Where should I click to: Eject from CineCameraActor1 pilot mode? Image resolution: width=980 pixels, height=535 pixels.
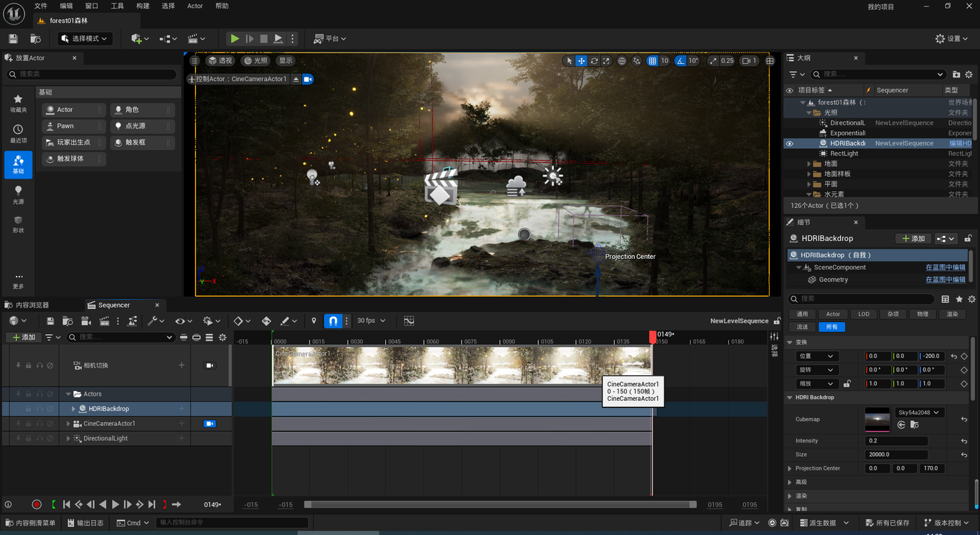coord(296,79)
